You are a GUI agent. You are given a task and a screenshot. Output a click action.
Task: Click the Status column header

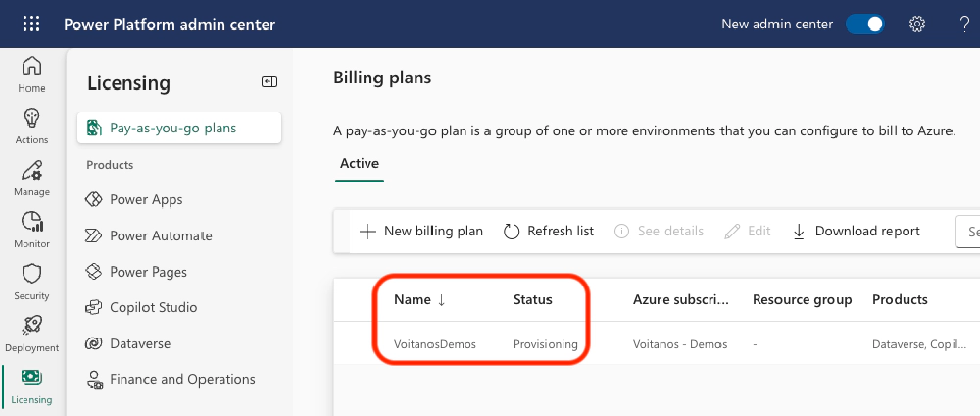coord(533,299)
